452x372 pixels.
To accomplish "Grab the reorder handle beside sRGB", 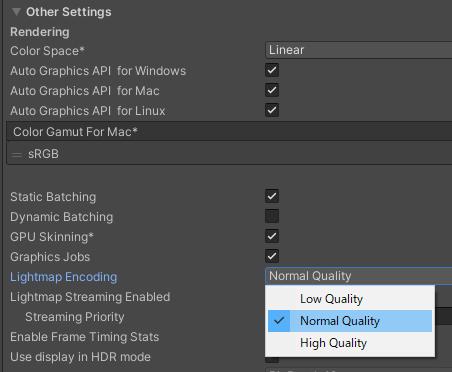I will [16, 155].
